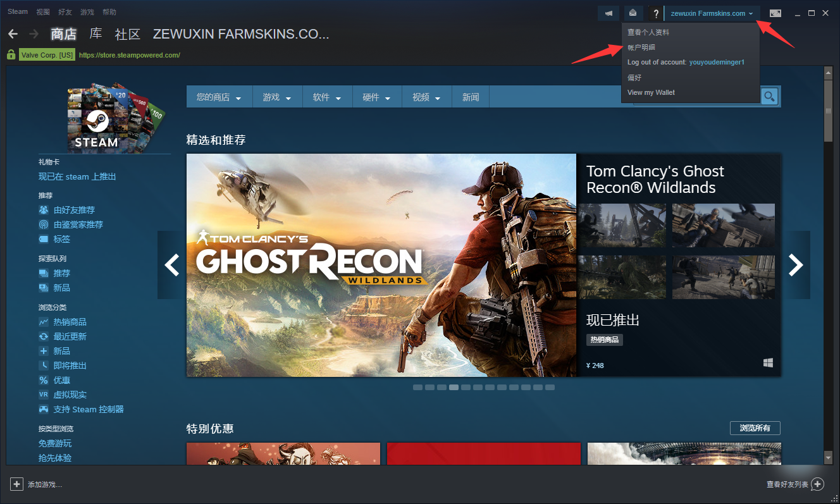Image resolution: width=840 pixels, height=504 pixels.
Task: Open the inbox envelope icon
Action: tap(633, 13)
